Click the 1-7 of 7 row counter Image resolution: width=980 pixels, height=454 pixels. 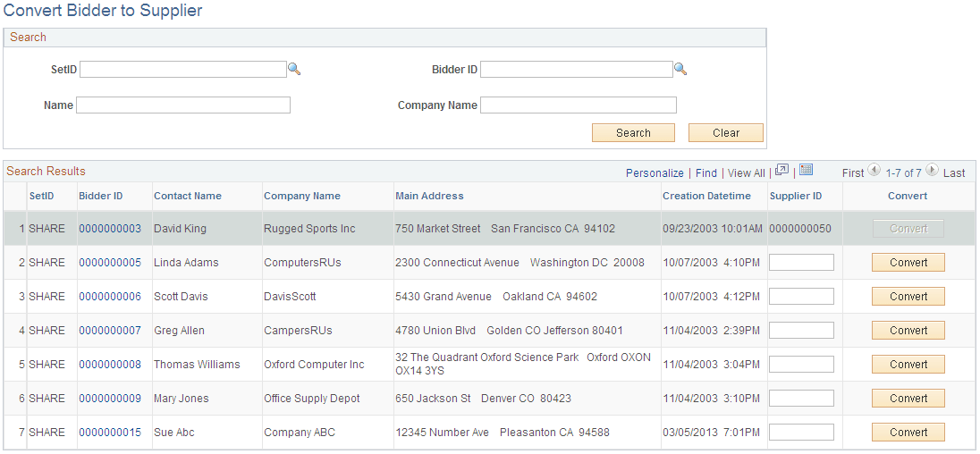[903, 173]
